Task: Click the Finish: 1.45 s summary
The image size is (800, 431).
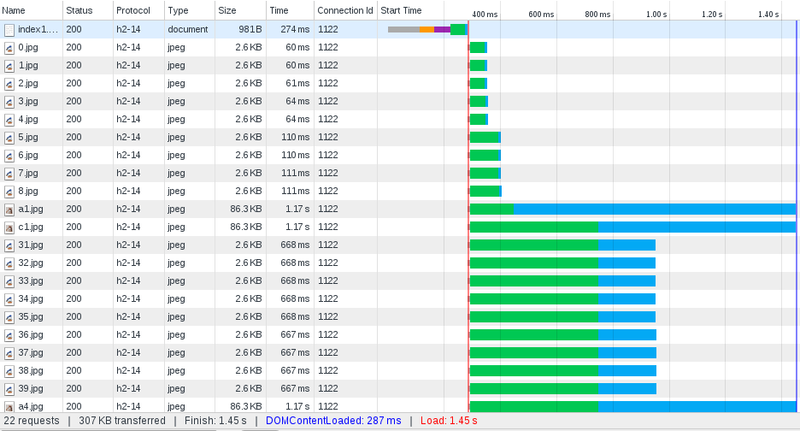Action: [x=215, y=421]
